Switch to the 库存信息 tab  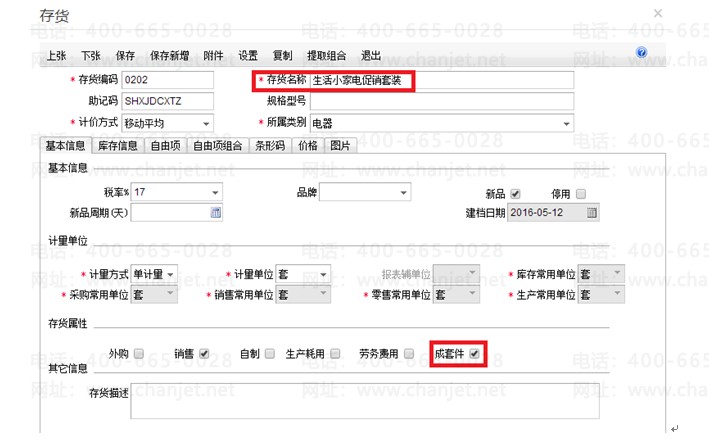coord(118,146)
